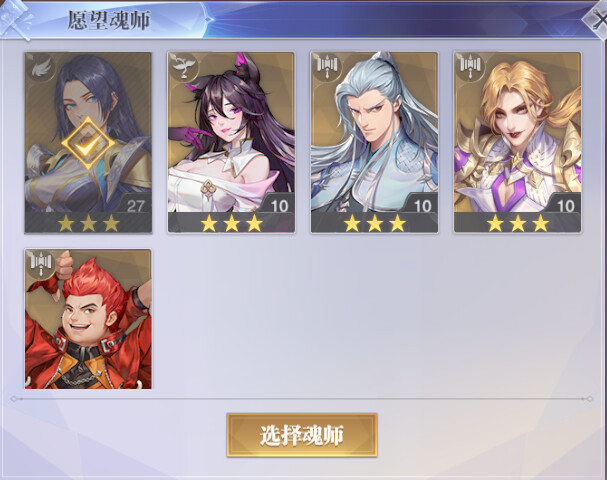Image resolution: width=607 pixels, height=480 pixels.
Task: Select the blonde armored soul master card
Action: 518,142
